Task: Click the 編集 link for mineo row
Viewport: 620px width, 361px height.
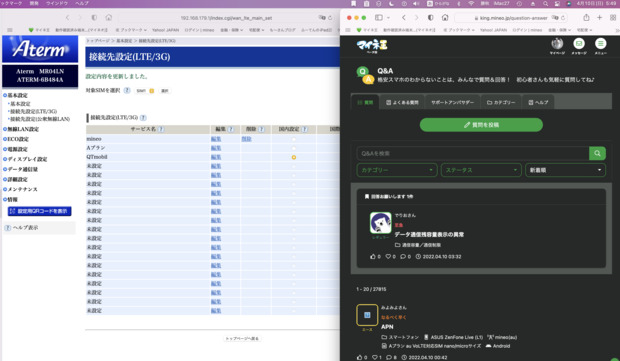Action: pyautogui.click(x=215, y=139)
